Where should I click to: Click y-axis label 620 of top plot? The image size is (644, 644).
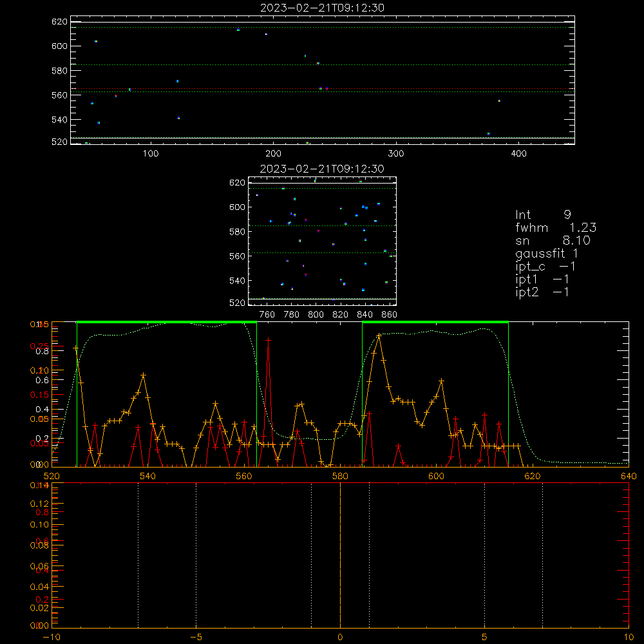click(59, 21)
